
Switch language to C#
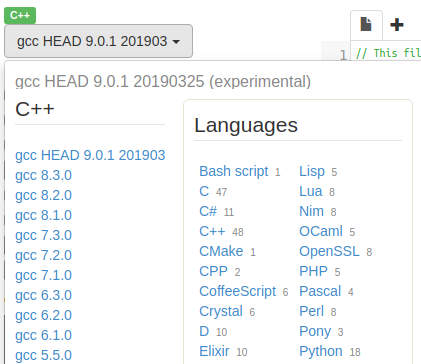(x=208, y=211)
